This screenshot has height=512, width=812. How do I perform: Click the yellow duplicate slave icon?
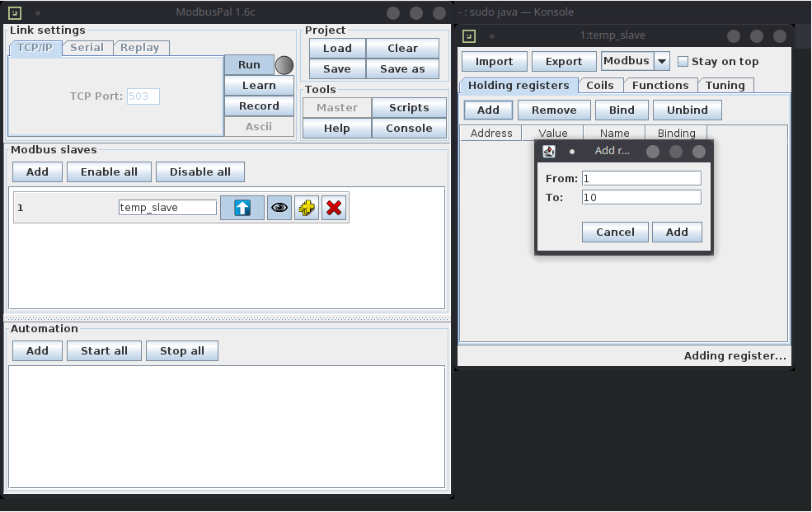(307, 208)
